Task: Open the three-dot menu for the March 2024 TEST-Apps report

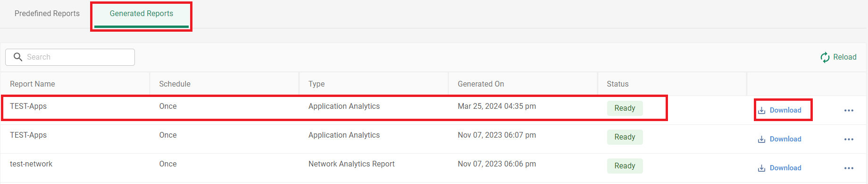Action: coord(849,110)
